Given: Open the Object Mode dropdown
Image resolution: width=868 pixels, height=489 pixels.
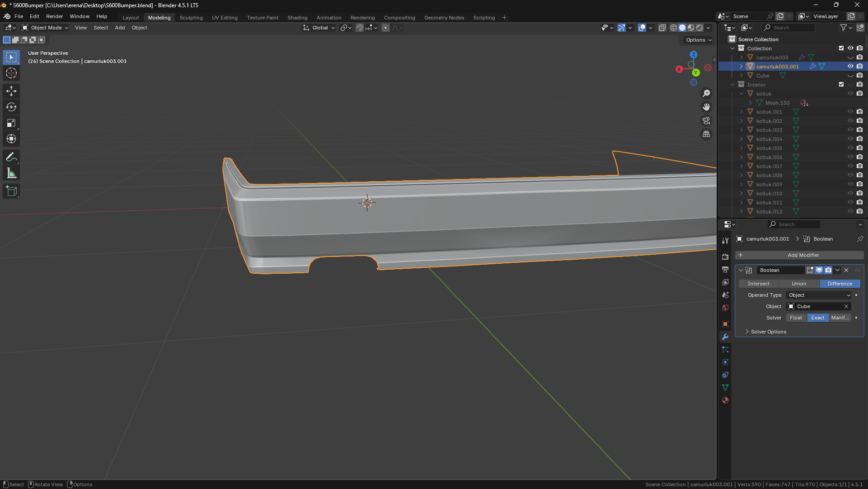Looking at the screenshot, I should click(x=45, y=28).
